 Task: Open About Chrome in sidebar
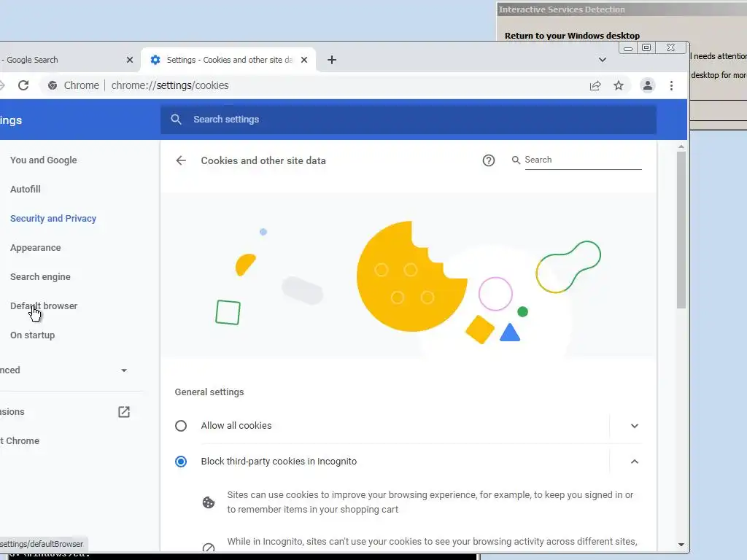coord(20,441)
